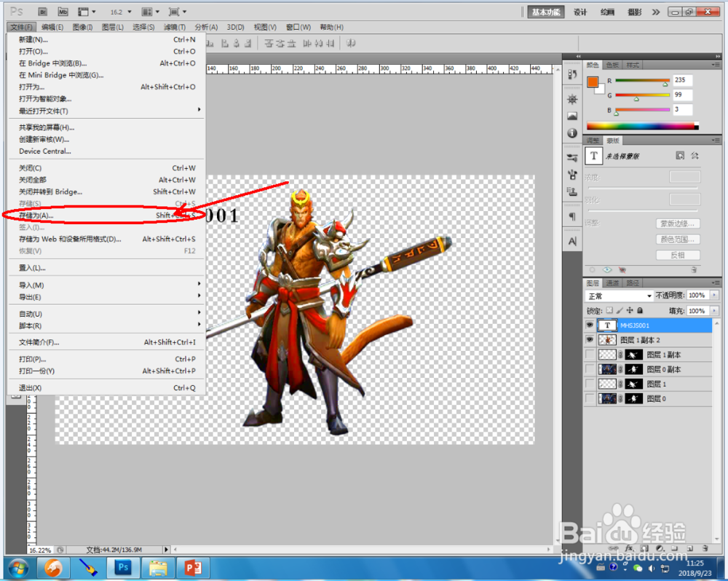728x581 pixels.
Task: Choose 新建(N)... from the File menu
Action: tap(106, 39)
